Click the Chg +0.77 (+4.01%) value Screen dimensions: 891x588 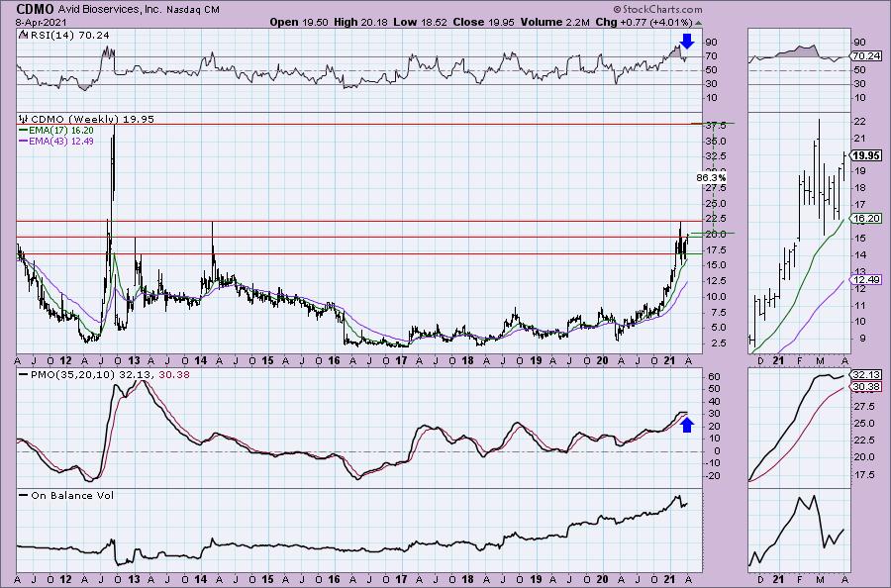pos(643,22)
